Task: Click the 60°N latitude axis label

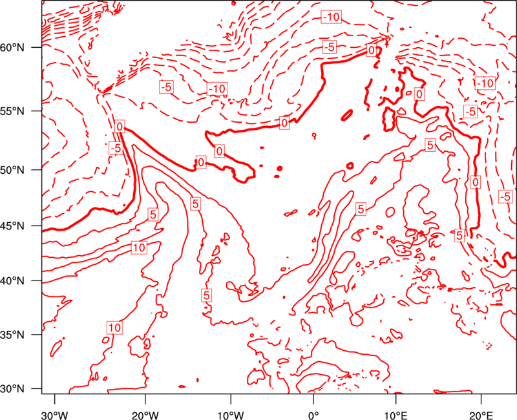Action: [x=12, y=47]
